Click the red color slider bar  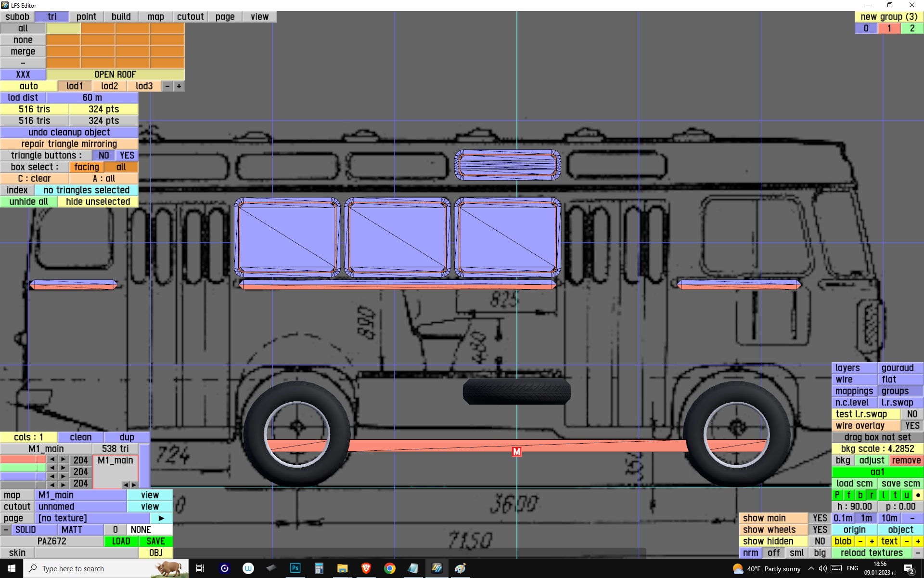23,460
